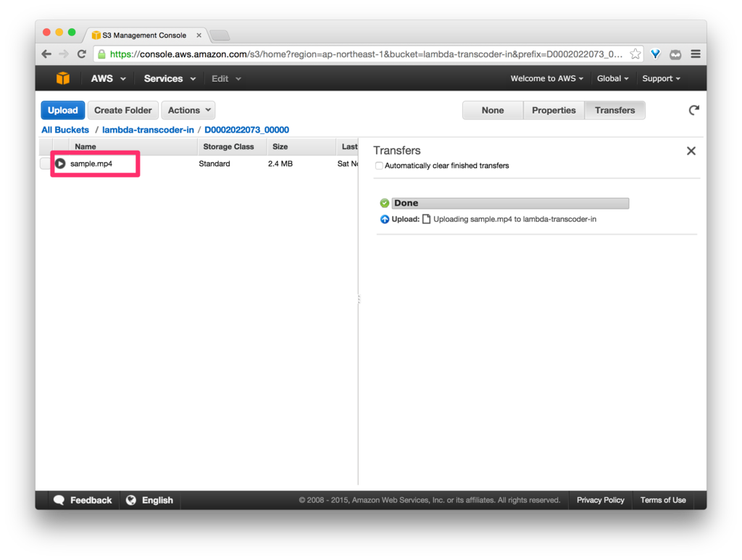This screenshot has height=560, width=742.
Task: Go to All Buckets breadcrumb link
Action: tap(65, 130)
